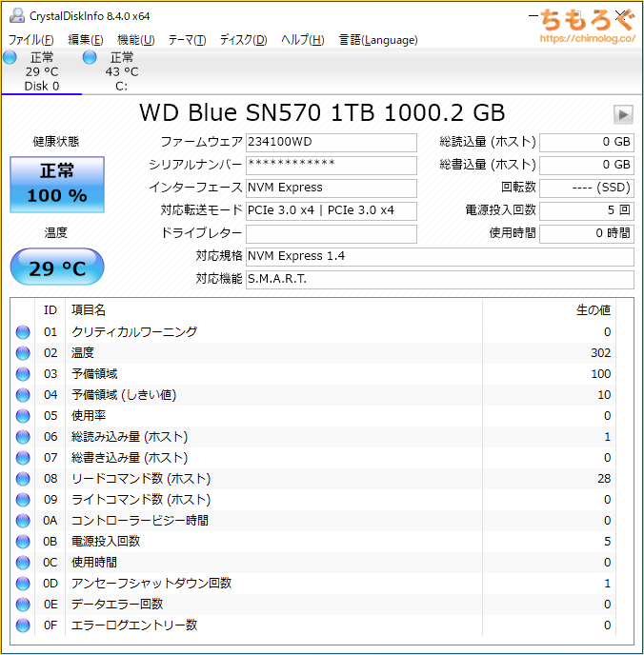
Task: Select the 使用率 item name in row 05
Action: coord(89,416)
